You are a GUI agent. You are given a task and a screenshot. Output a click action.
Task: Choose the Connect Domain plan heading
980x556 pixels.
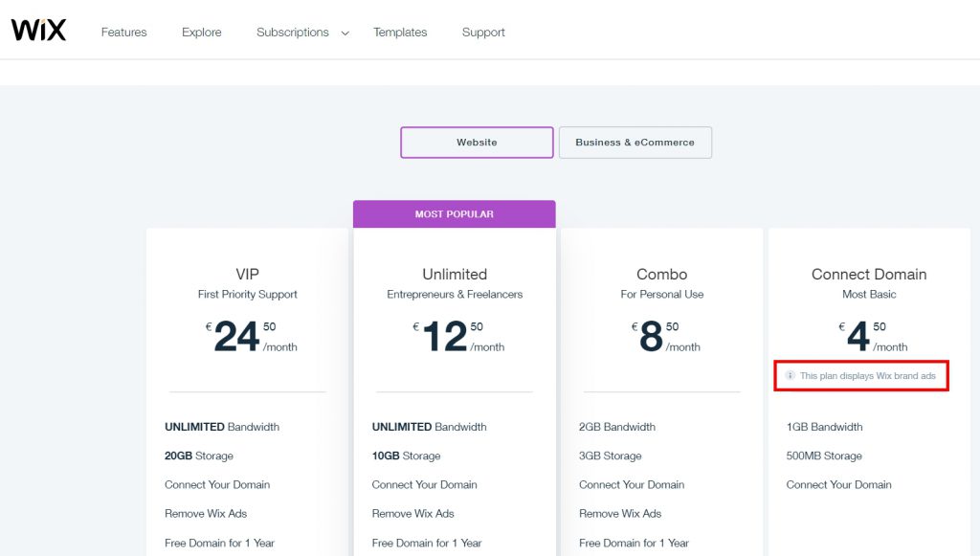click(869, 275)
